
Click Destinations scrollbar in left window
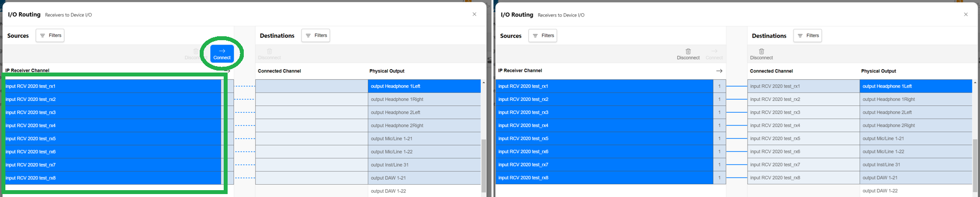[484, 166]
